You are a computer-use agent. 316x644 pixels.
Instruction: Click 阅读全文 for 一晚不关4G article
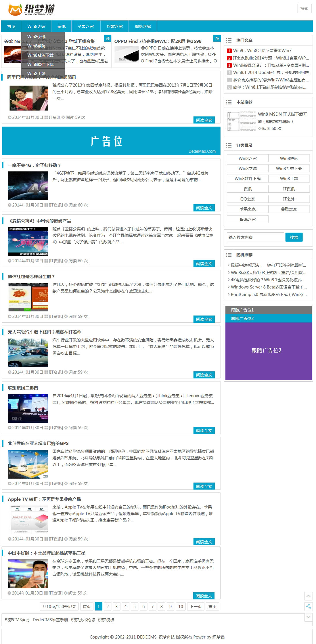pyautogui.click(x=204, y=208)
